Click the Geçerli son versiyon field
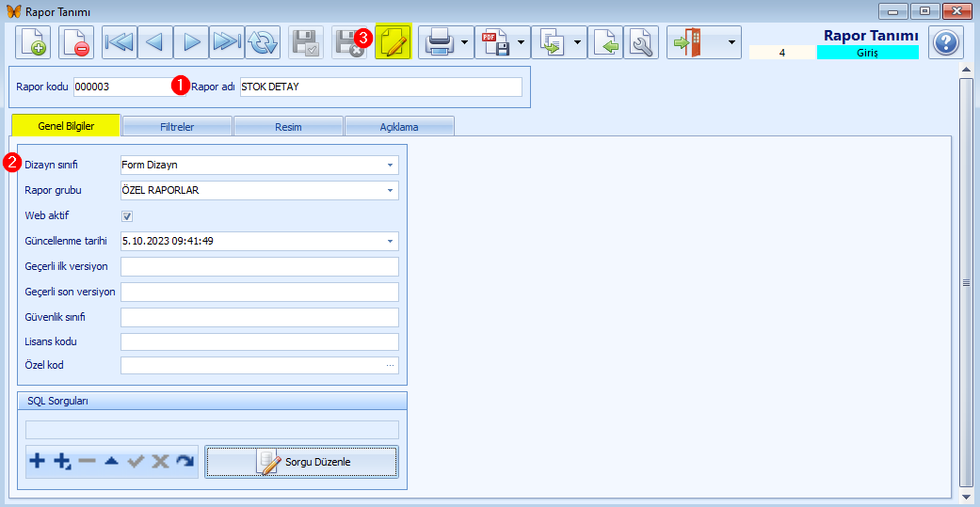 pyautogui.click(x=260, y=292)
